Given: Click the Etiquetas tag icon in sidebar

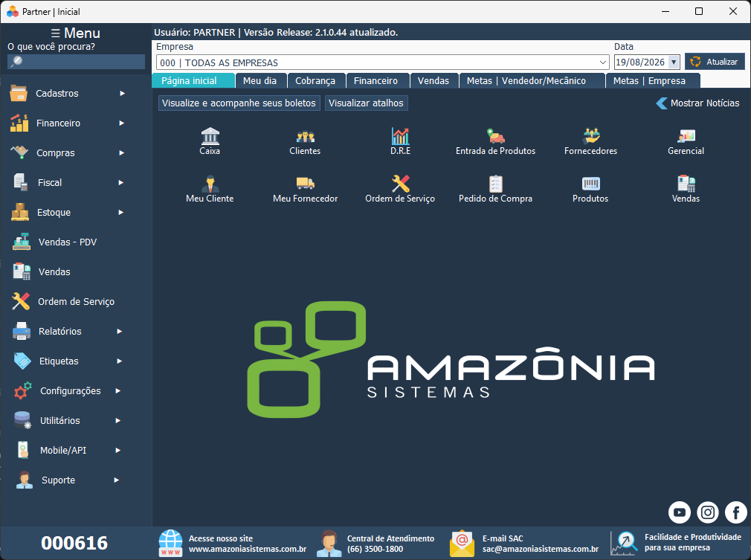Looking at the screenshot, I should (22, 361).
